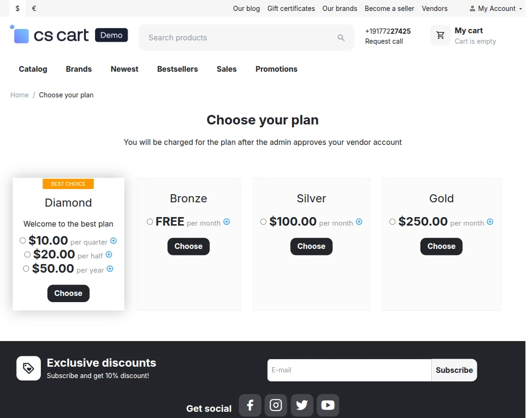This screenshot has width=532, height=418.
Task: Follow the Become a seller link
Action: (x=389, y=8)
